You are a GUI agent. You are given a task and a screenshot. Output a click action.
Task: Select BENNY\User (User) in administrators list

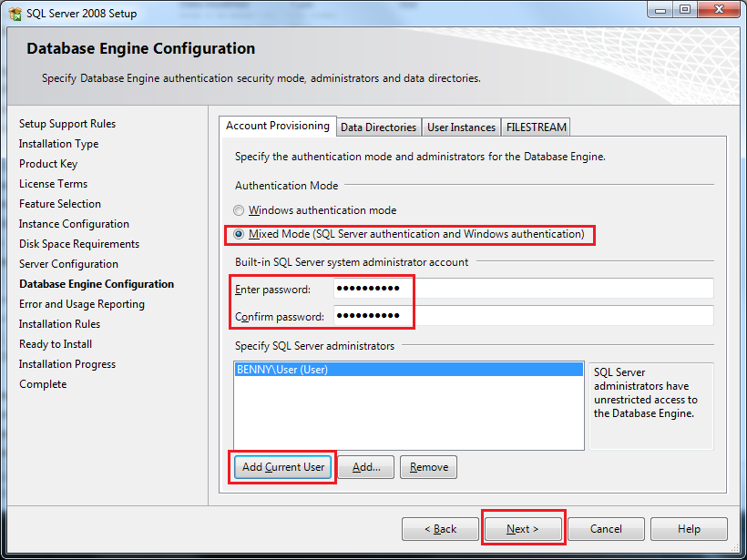coord(409,370)
